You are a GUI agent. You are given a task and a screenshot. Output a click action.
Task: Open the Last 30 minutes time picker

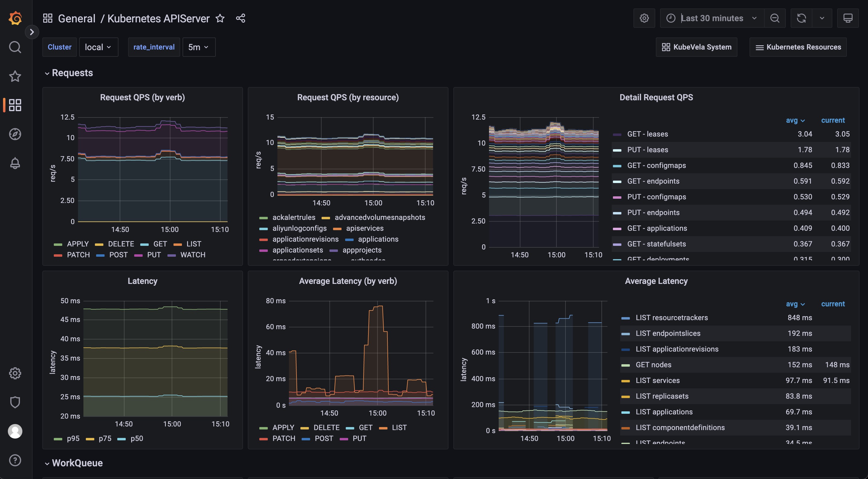coord(712,18)
